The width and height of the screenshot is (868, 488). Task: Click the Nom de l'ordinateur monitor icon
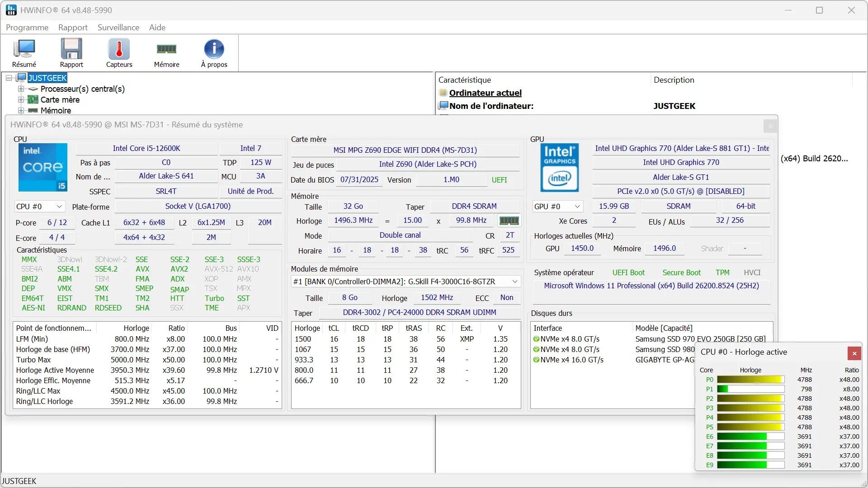click(x=443, y=106)
